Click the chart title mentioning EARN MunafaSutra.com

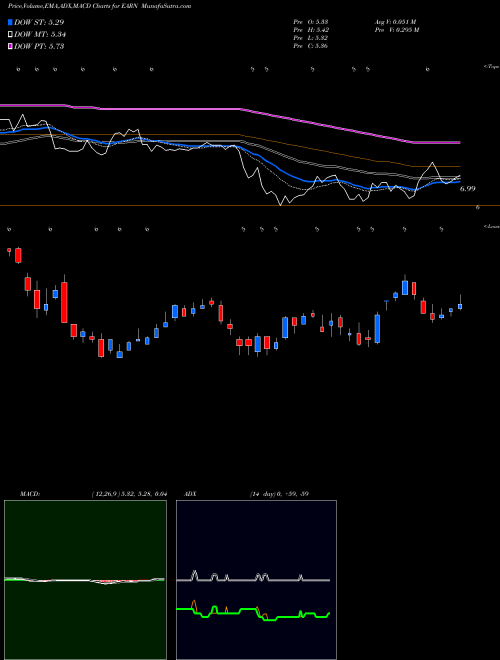pos(100,6)
